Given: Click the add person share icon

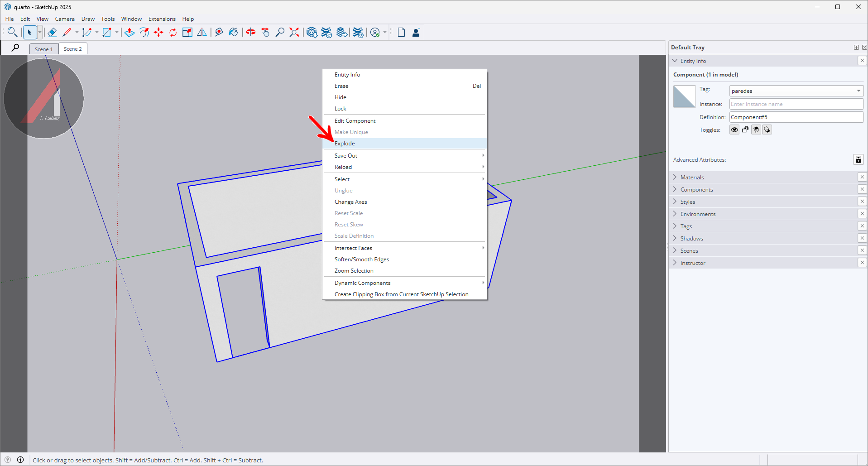Looking at the screenshot, I should (x=416, y=32).
